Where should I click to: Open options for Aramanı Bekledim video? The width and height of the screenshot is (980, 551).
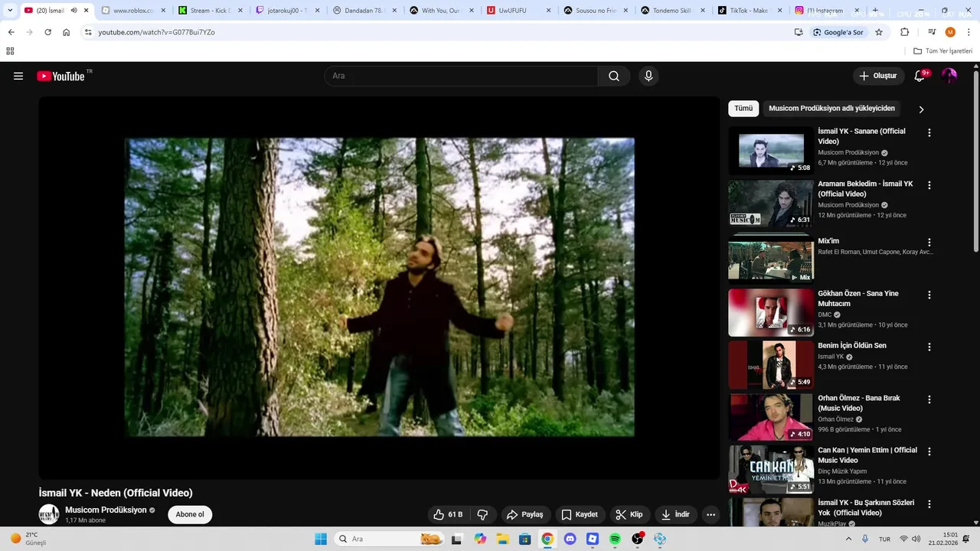click(929, 185)
